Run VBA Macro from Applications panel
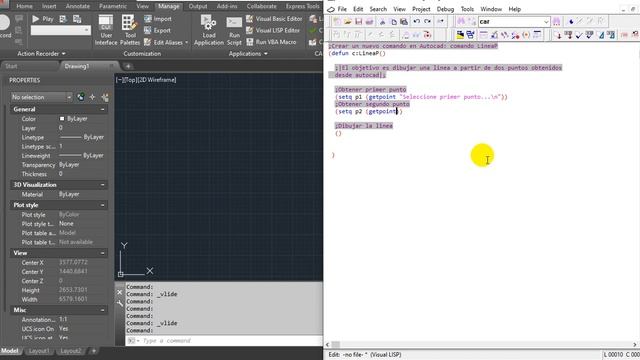This screenshot has height=360, width=640. [271, 42]
